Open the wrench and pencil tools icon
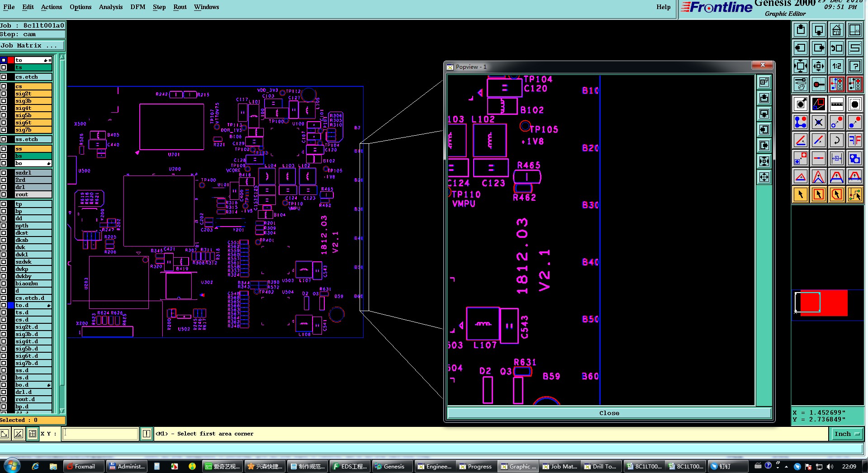Viewport: 868px width, 473px height. click(x=801, y=84)
